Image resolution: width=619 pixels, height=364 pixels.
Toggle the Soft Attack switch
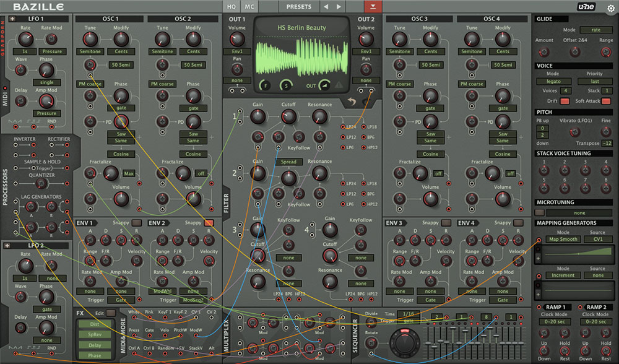(605, 101)
